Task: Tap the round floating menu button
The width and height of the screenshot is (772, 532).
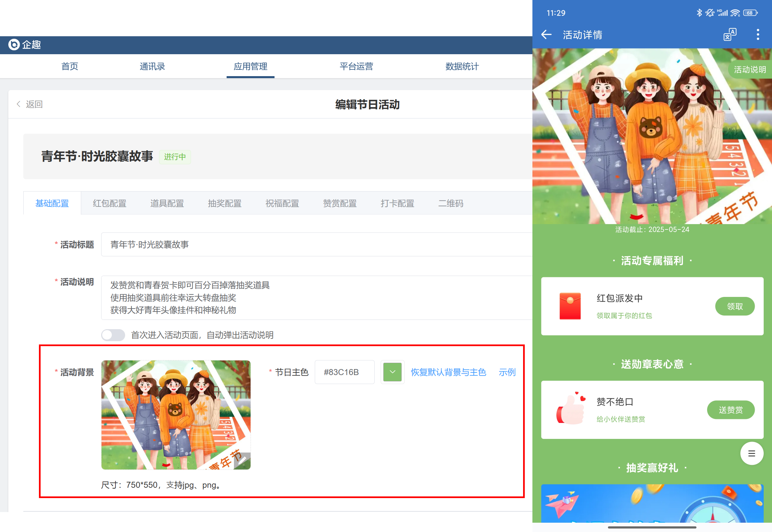Action: click(751, 453)
